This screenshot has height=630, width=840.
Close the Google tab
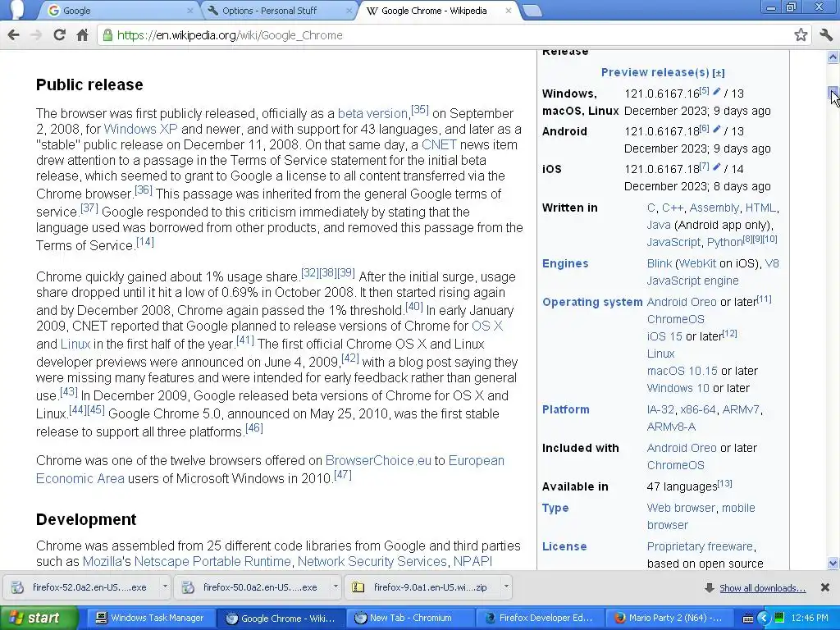click(190, 11)
